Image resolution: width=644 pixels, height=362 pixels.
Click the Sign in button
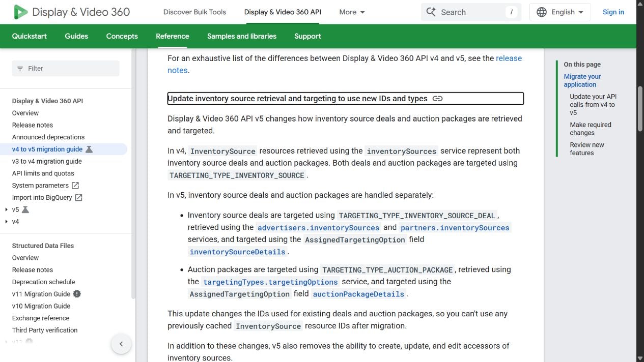(613, 12)
